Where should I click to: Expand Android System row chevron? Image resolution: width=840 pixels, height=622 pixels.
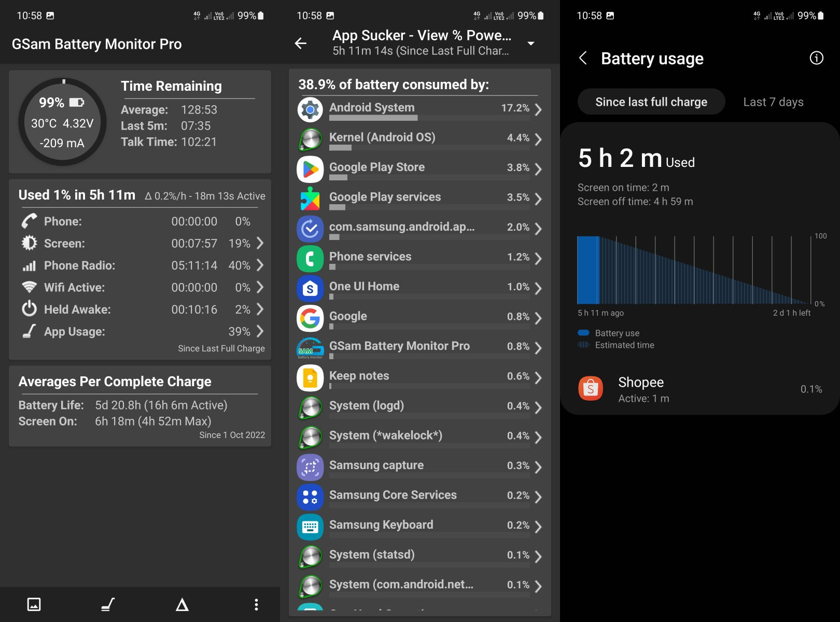(x=538, y=109)
